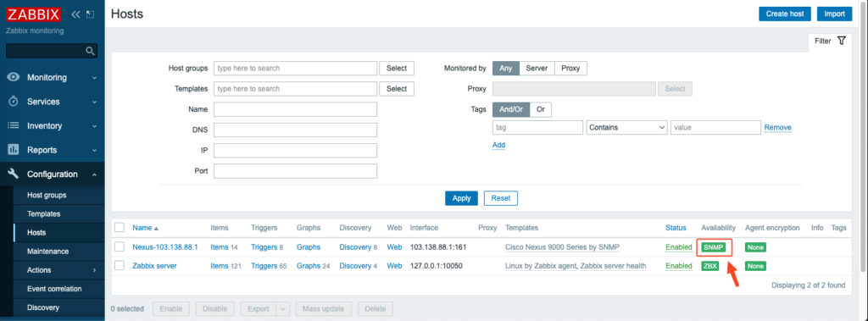Click the None encryption badge for Nexus host
Viewport: 868px width, 321px height.
(755, 247)
